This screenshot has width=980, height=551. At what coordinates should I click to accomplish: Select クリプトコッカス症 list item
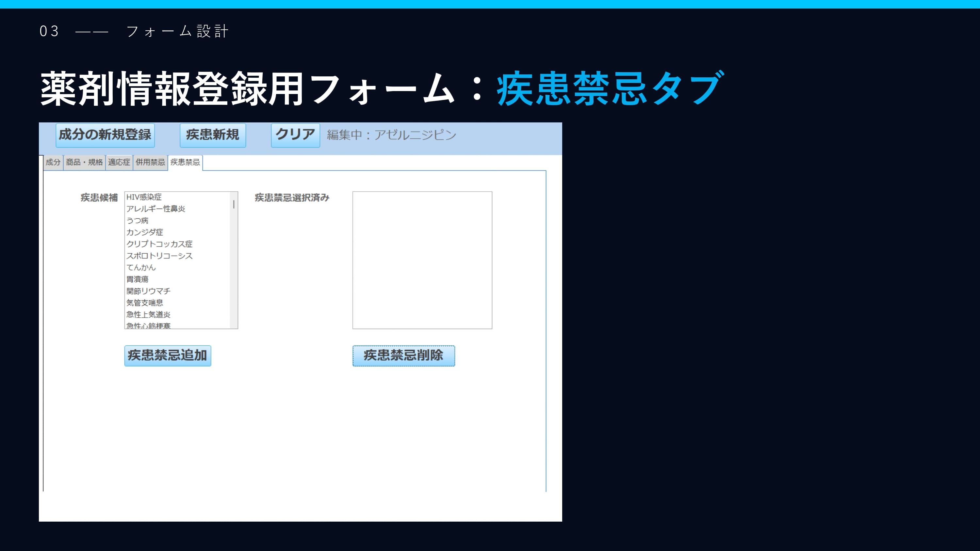tap(159, 244)
